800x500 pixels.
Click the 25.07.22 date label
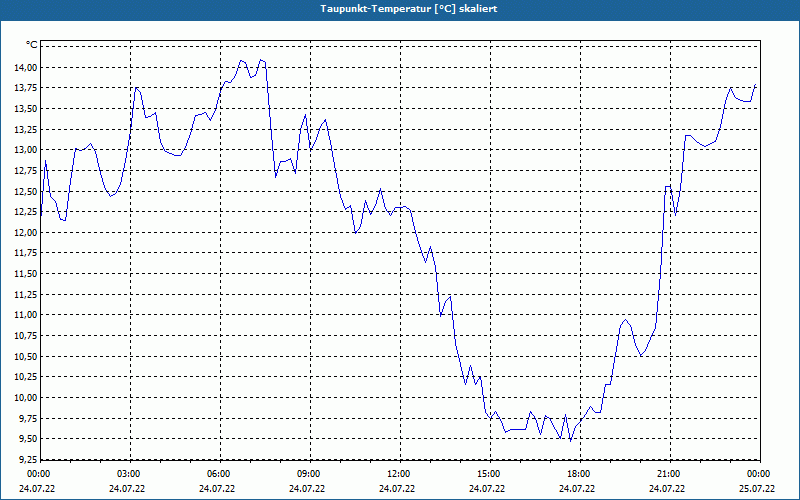757,489
